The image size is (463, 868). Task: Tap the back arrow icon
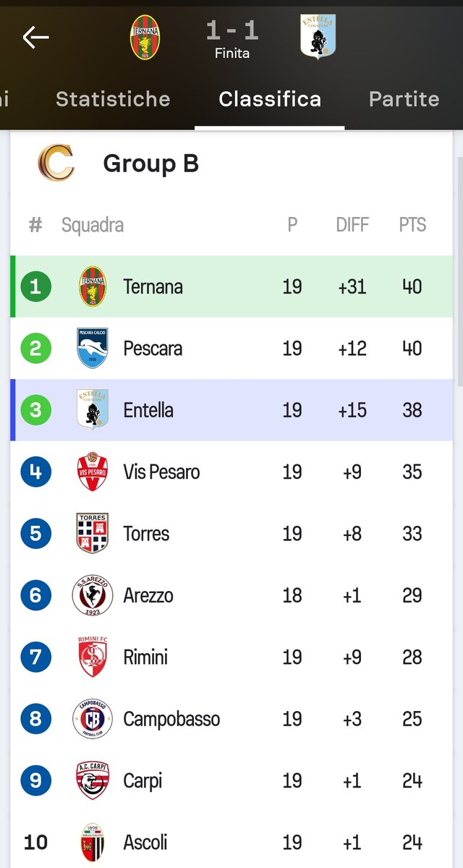click(x=35, y=38)
